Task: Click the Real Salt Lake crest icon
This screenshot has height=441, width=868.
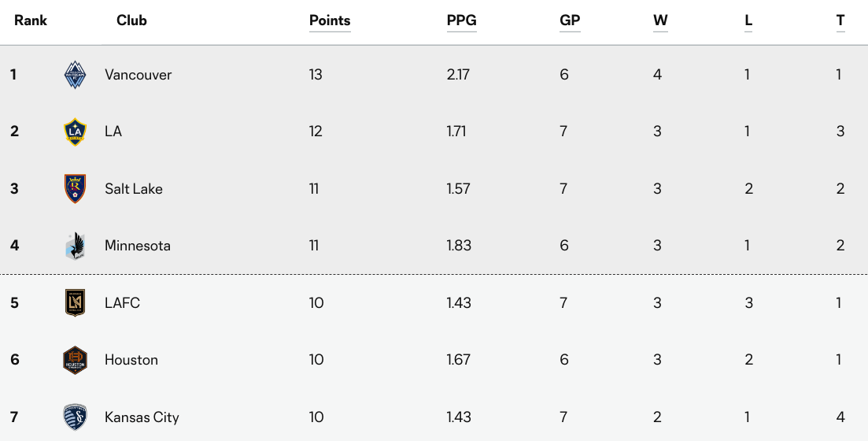Action: click(75, 189)
